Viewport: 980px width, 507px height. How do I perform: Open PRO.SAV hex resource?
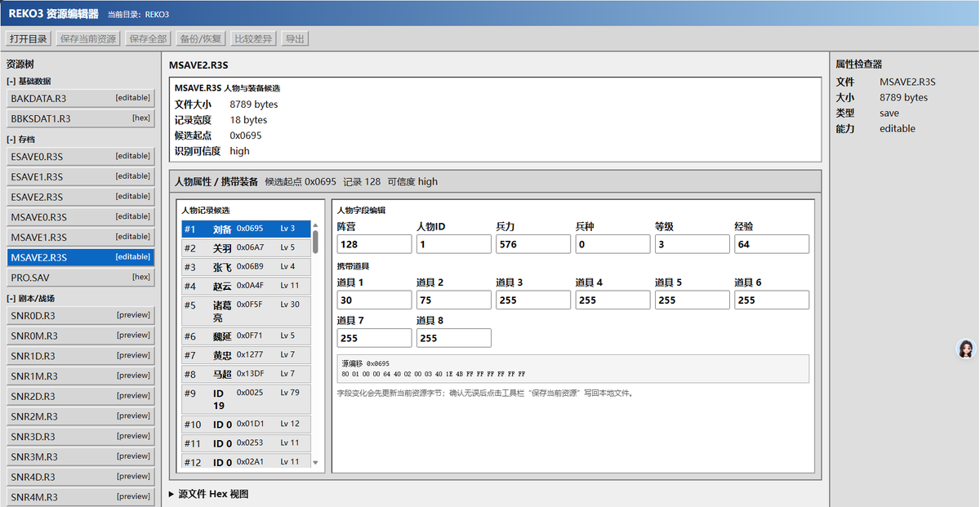coord(80,278)
